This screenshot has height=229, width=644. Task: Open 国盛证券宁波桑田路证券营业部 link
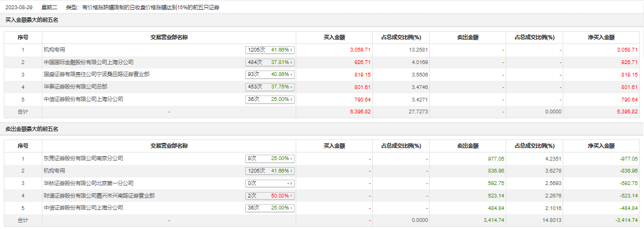(x=96, y=74)
